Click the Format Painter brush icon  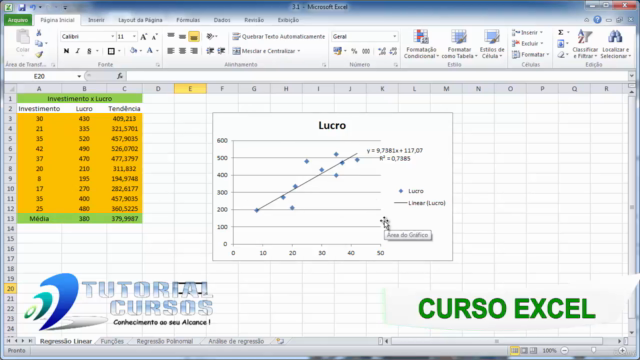pyautogui.click(x=39, y=54)
